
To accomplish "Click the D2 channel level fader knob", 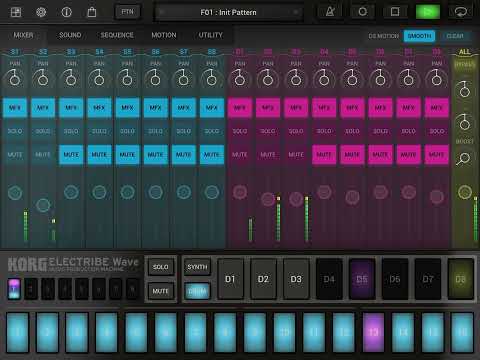I will pyautogui.click(x=268, y=199).
